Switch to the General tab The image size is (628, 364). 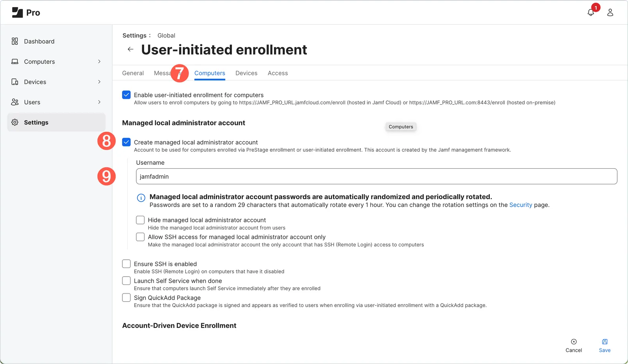[133, 73]
